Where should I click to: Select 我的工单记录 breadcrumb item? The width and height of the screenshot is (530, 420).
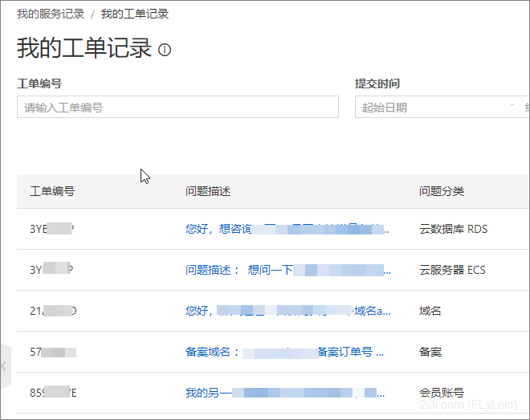tap(135, 14)
